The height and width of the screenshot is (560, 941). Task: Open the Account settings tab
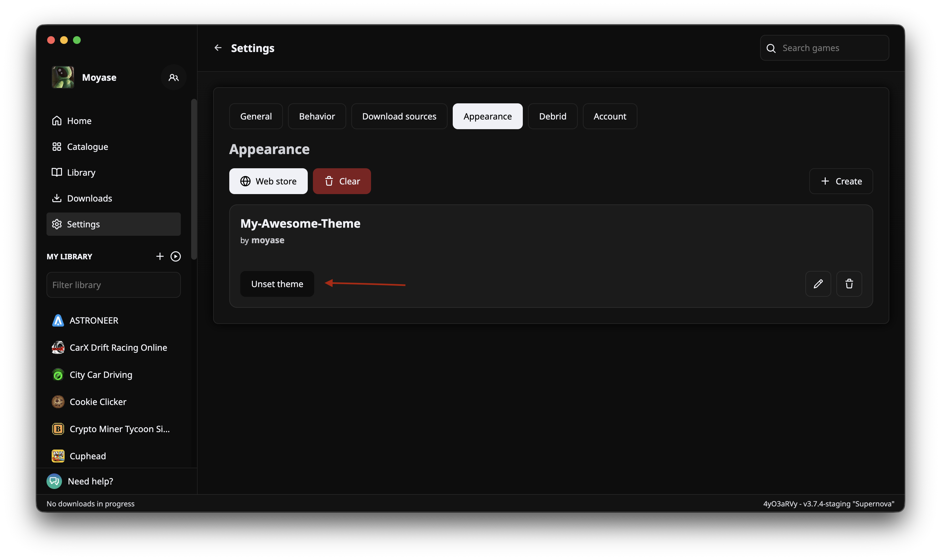click(609, 116)
